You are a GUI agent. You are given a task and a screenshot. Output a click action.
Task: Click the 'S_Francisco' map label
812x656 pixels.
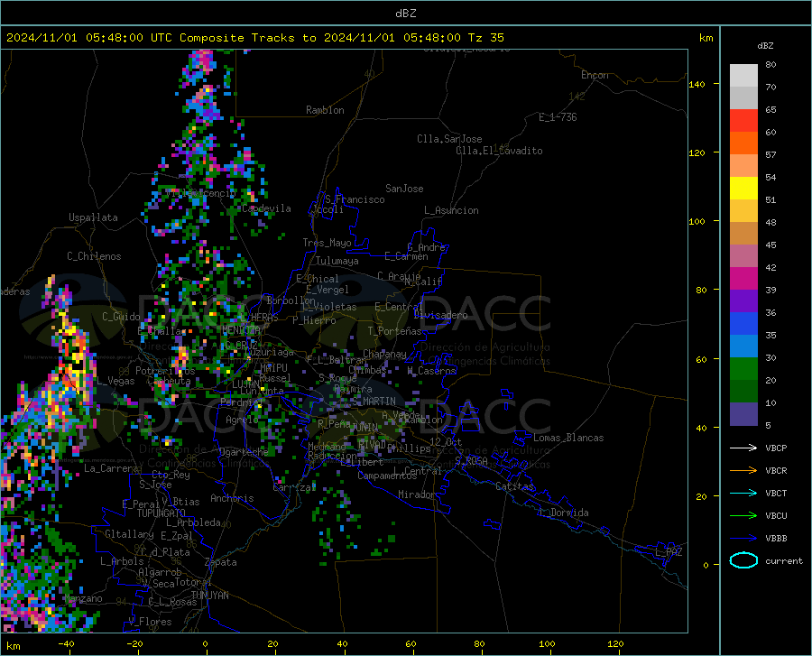click(355, 199)
